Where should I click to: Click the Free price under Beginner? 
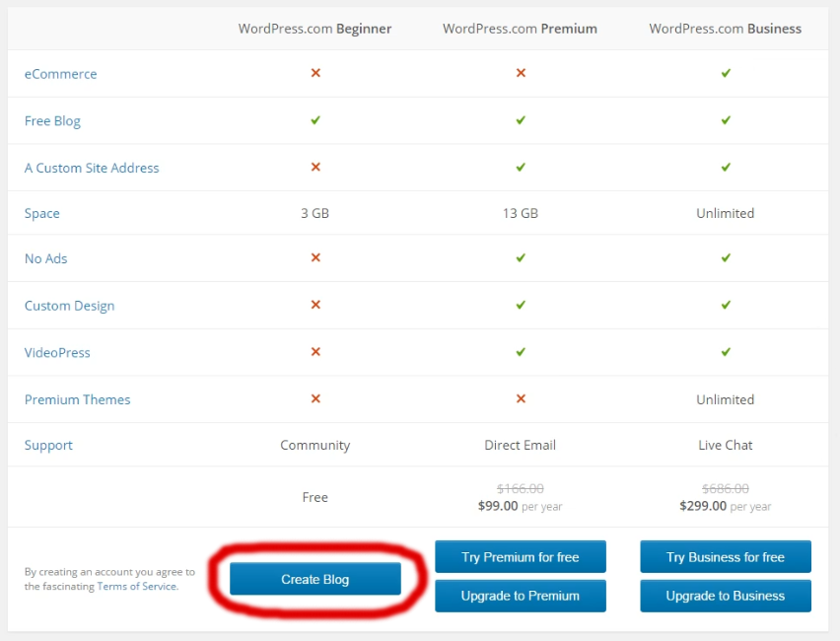[x=315, y=497]
